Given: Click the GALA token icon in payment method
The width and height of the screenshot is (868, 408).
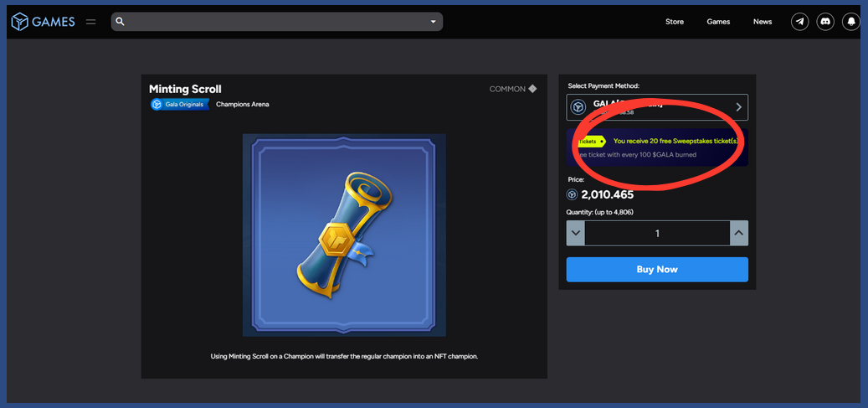Looking at the screenshot, I should pyautogui.click(x=578, y=107).
